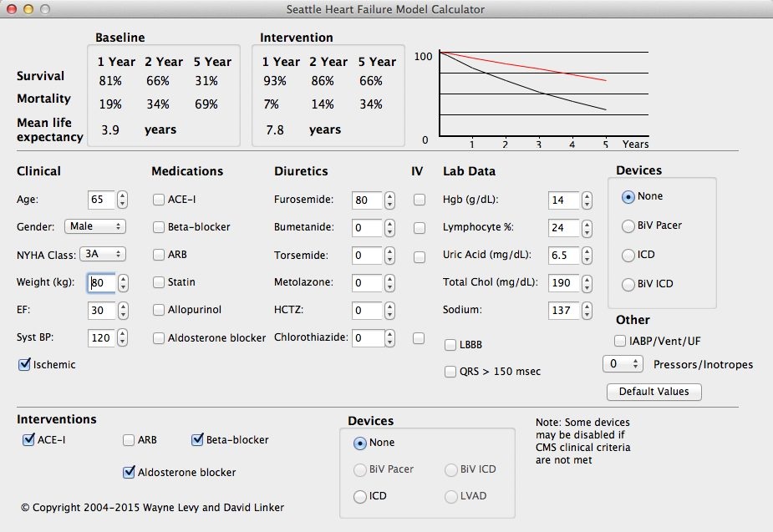
Task: Check ARB under Interventions
Action: click(x=129, y=438)
